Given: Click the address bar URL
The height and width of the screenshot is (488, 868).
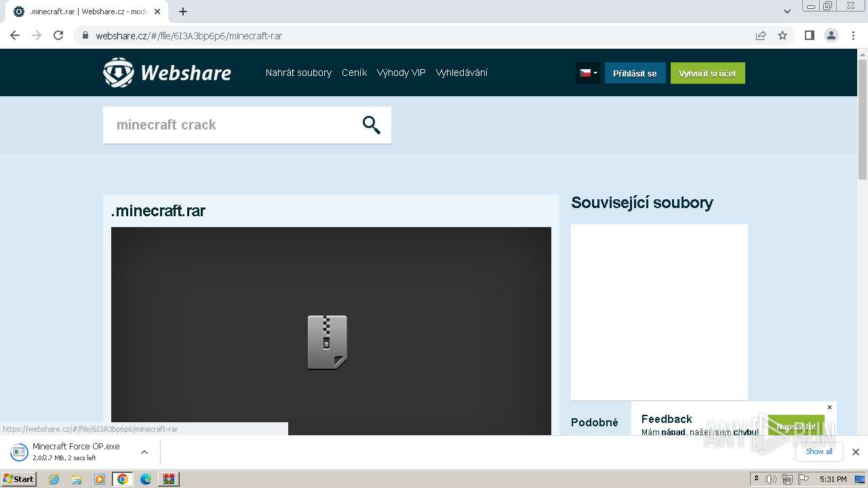Looking at the screenshot, I should [189, 36].
